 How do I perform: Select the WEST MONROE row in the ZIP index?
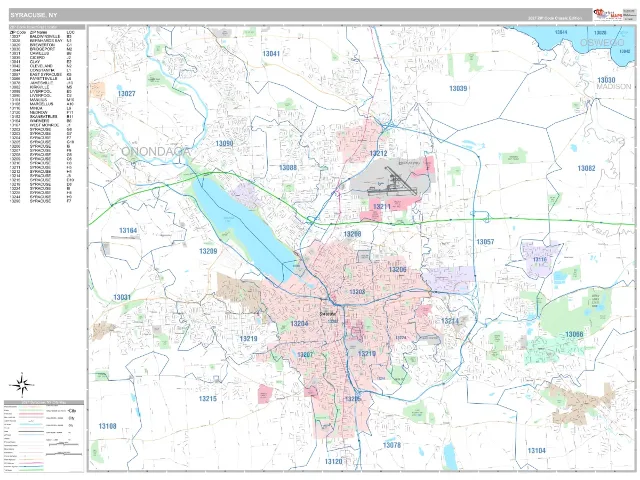tap(41, 125)
